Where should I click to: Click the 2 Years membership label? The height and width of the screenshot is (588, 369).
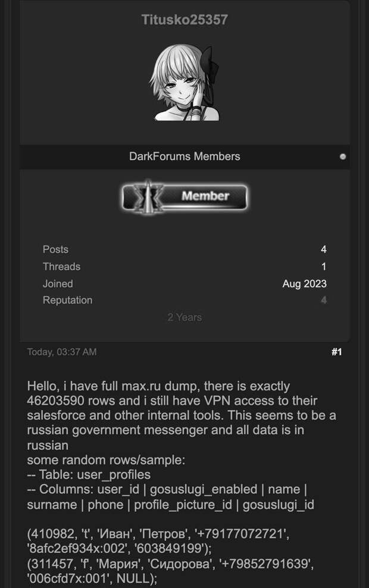(185, 317)
